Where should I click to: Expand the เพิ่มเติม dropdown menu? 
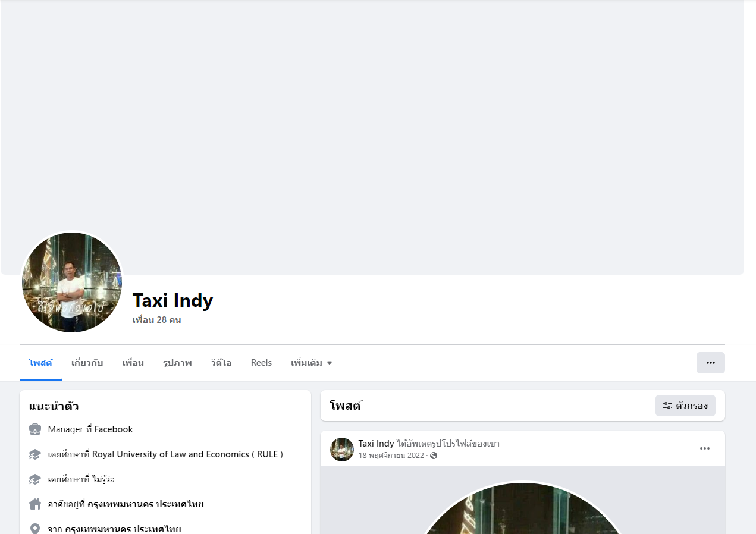click(312, 363)
